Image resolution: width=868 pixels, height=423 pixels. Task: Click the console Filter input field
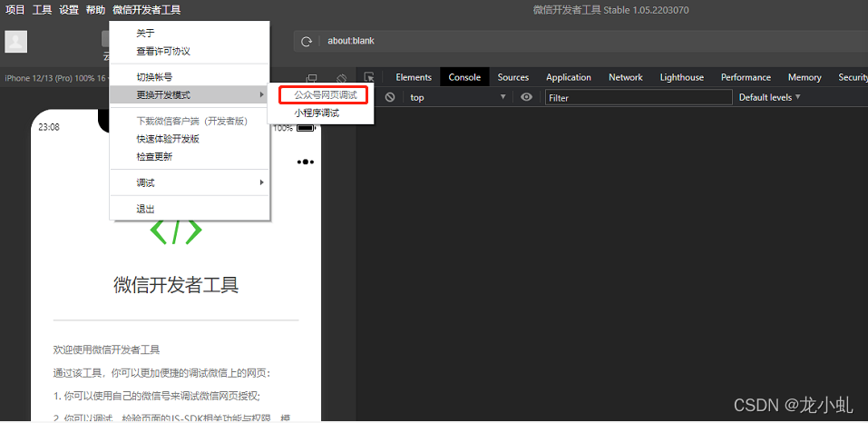[638, 97]
